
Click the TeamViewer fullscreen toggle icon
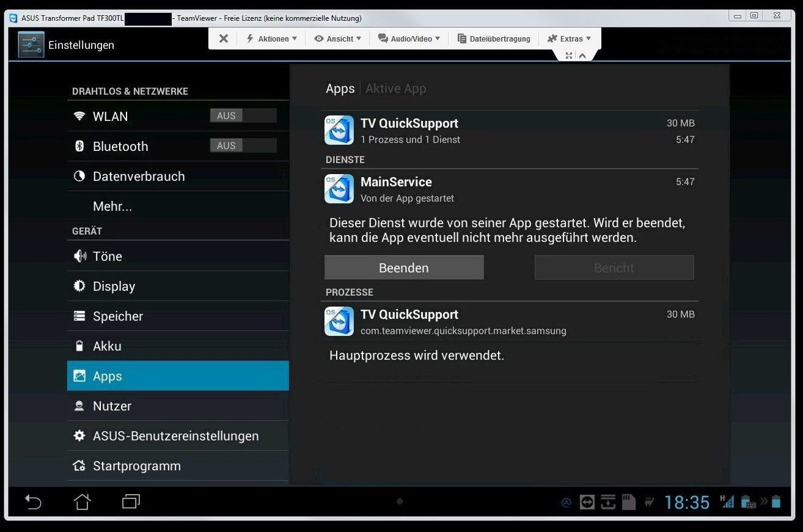[569, 56]
